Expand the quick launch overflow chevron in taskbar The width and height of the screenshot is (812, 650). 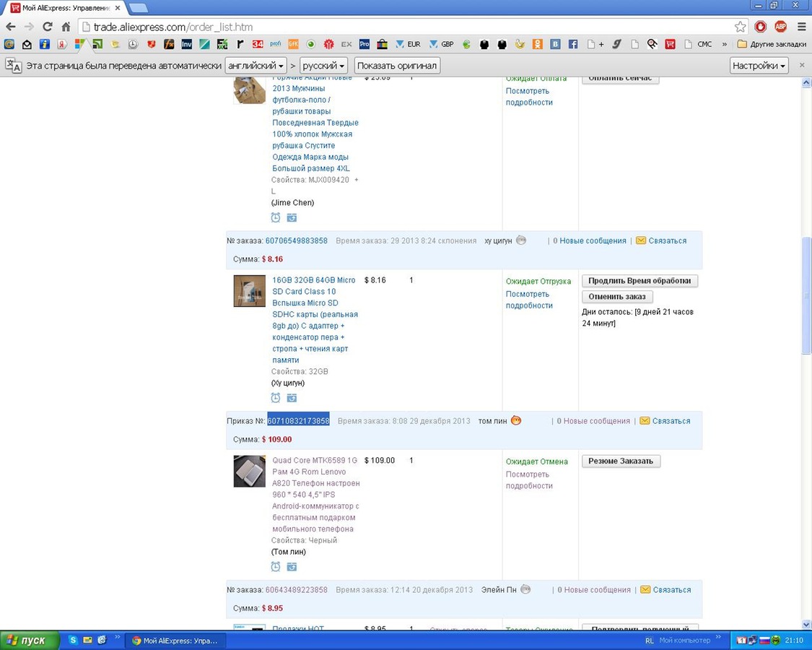point(118,637)
